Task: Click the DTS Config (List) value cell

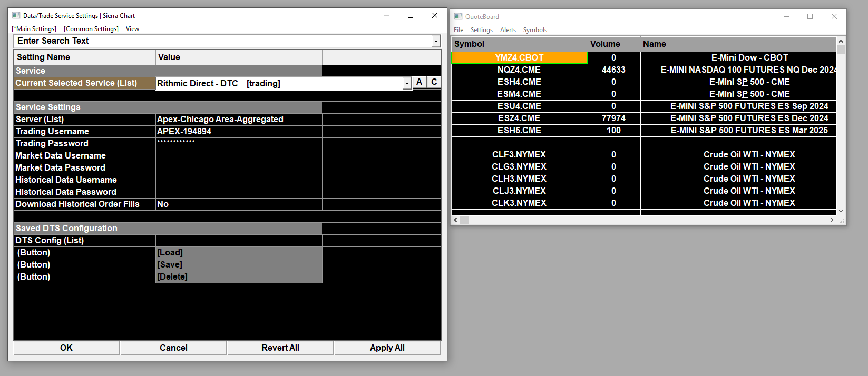Action: coord(239,241)
